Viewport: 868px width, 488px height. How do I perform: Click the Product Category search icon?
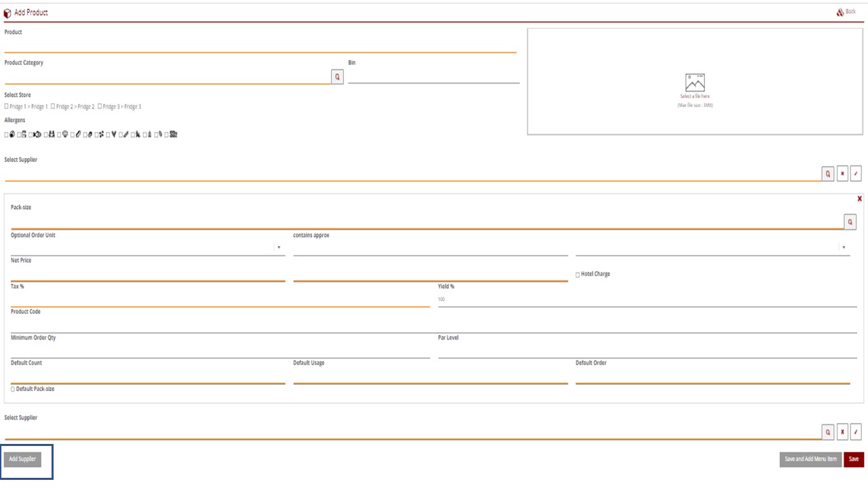(337, 77)
